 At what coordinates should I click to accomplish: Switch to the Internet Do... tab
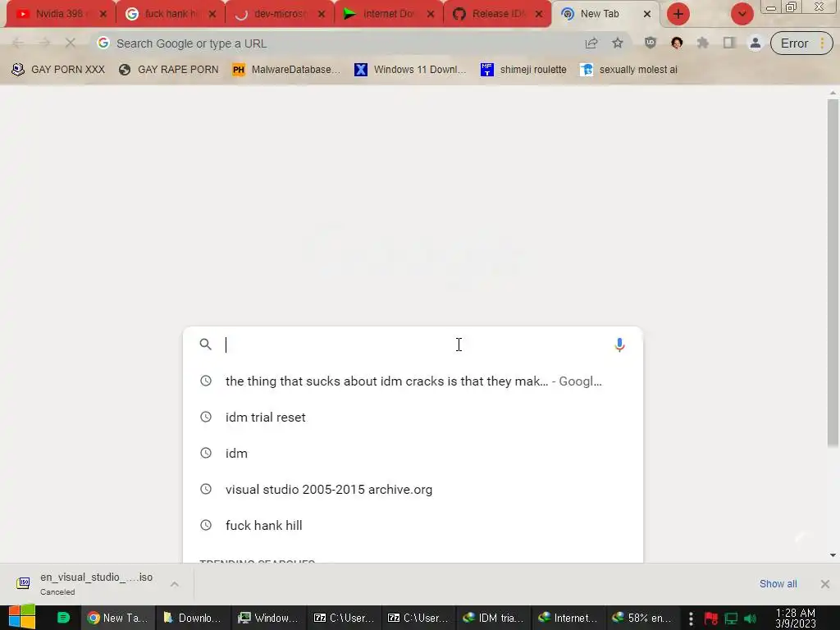[x=388, y=14]
